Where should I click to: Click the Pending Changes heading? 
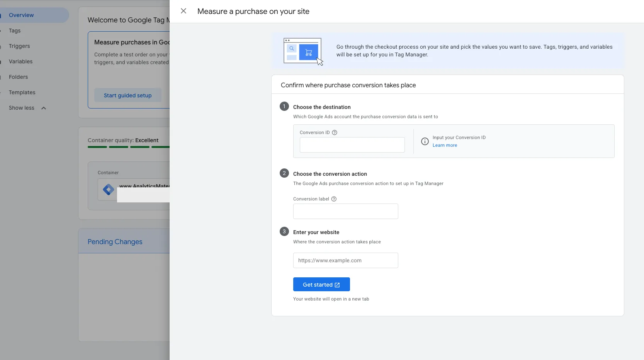(x=115, y=242)
